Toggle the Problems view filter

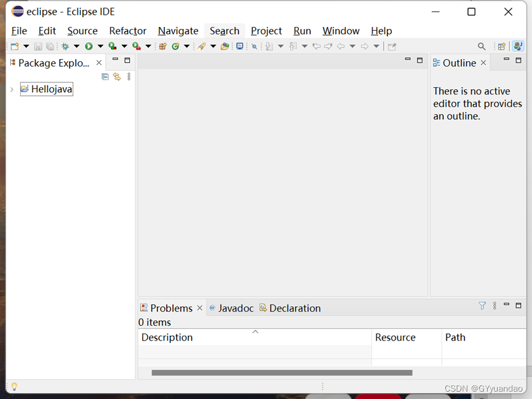tap(482, 306)
